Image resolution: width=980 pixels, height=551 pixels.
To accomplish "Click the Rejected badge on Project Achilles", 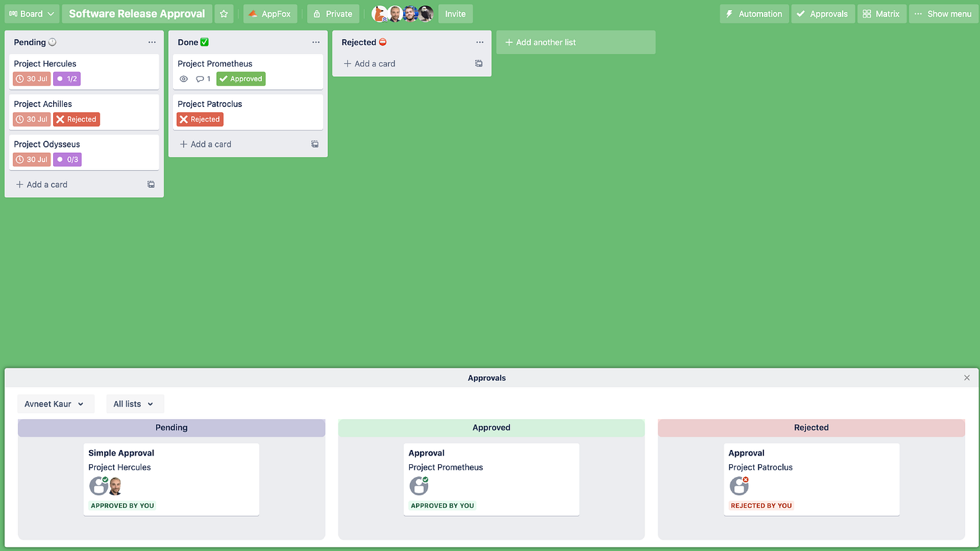I will click(77, 119).
